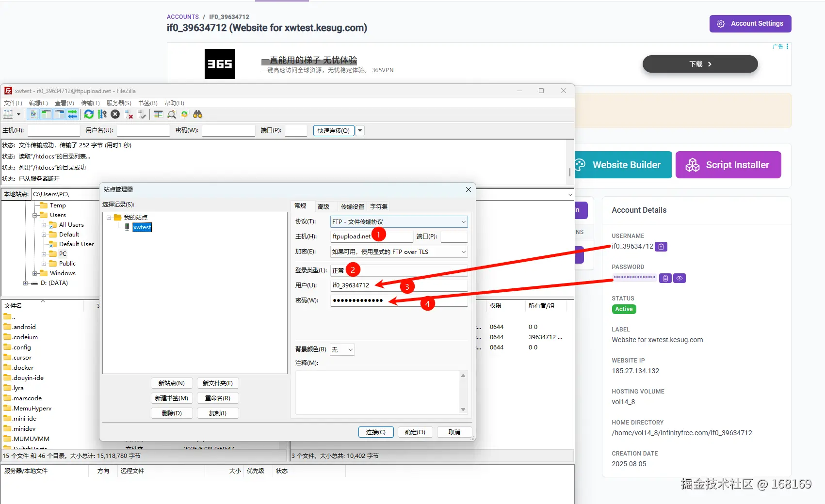Toggle the message log display icon
The width and height of the screenshot is (825, 504).
tap(33, 114)
